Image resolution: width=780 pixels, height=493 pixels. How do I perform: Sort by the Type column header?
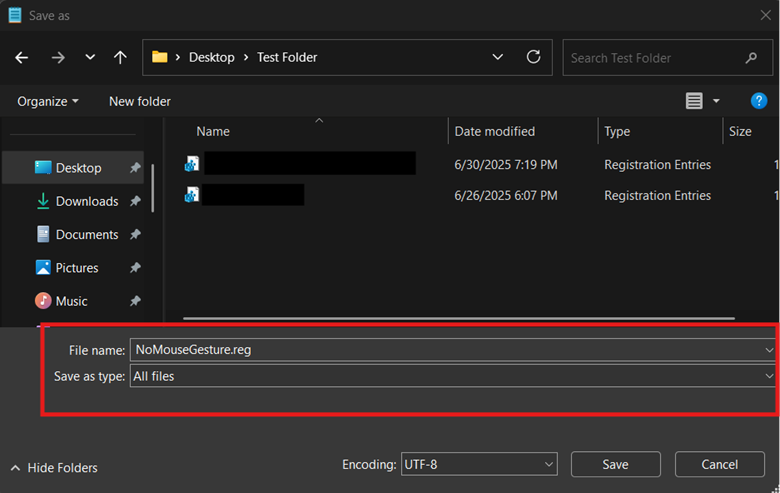pos(617,131)
